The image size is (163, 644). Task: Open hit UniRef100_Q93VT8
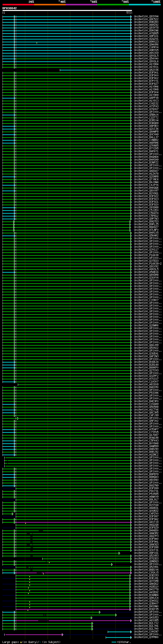[x=146, y=28]
